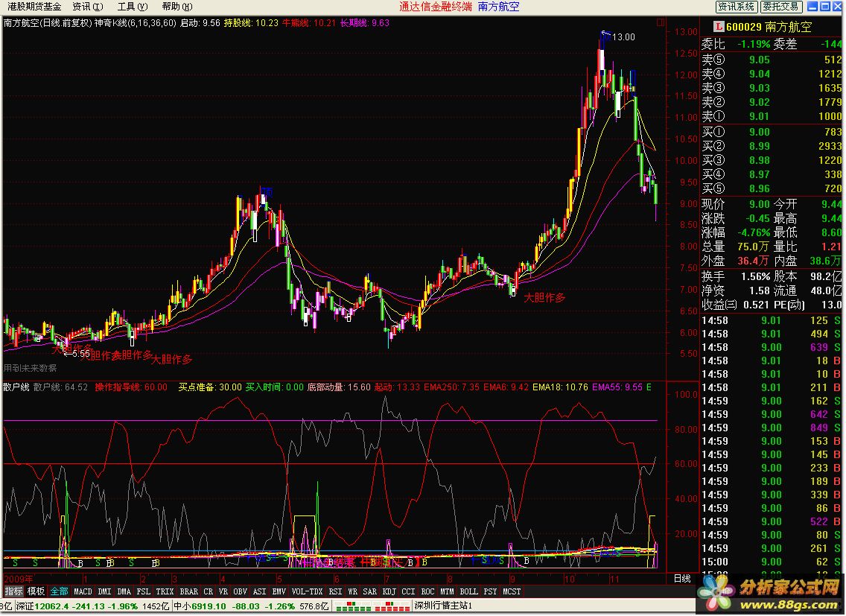Switch to the 指标 tab
The image size is (846, 616).
pyautogui.click(x=13, y=591)
